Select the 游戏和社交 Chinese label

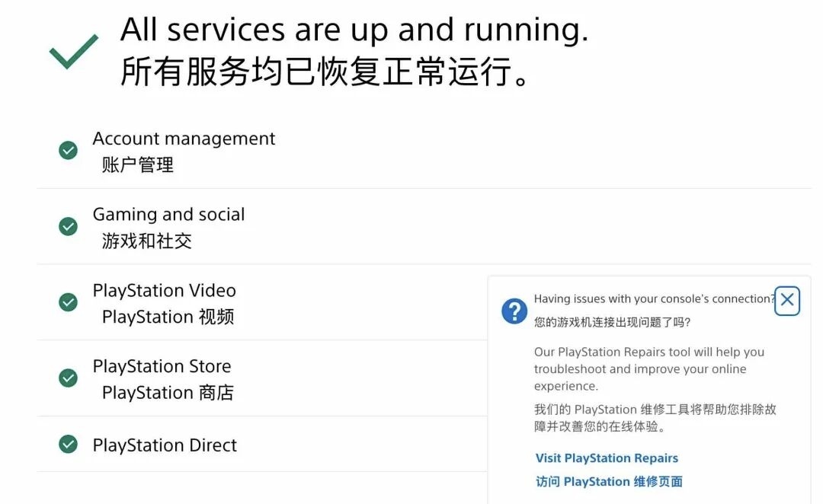coord(147,241)
